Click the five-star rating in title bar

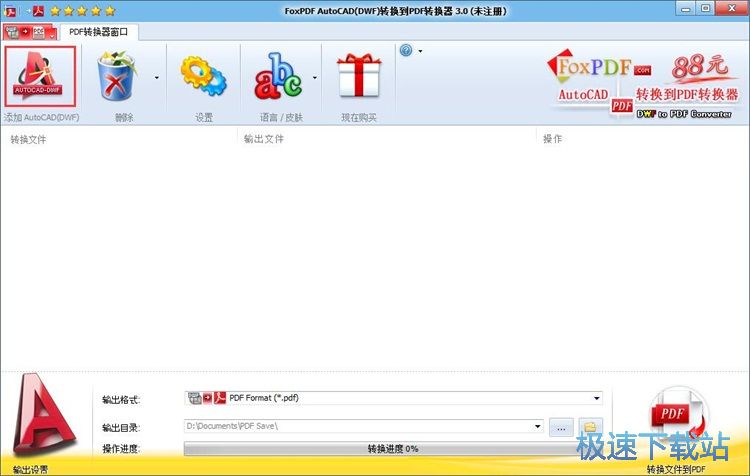point(83,11)
